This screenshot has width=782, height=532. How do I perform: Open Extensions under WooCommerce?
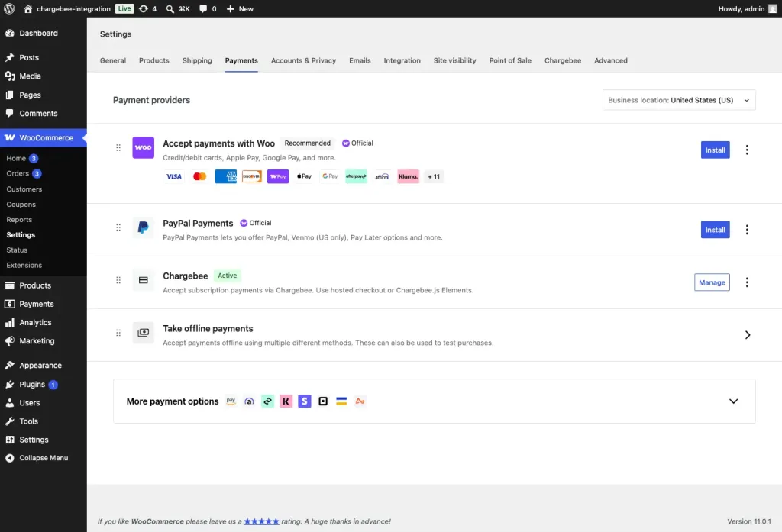click(24, 266)
